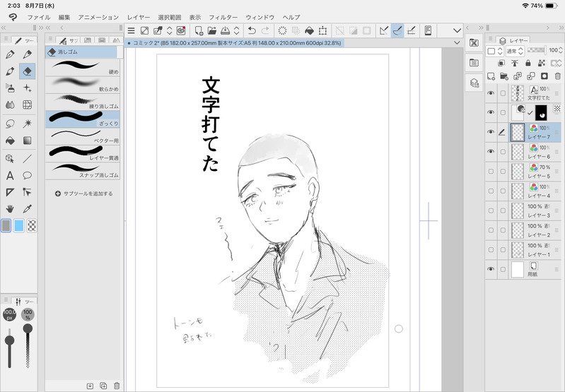Click the New raster layer icon
The height and width of the screenshot is (392, 565).
click(x=491, y=76)
